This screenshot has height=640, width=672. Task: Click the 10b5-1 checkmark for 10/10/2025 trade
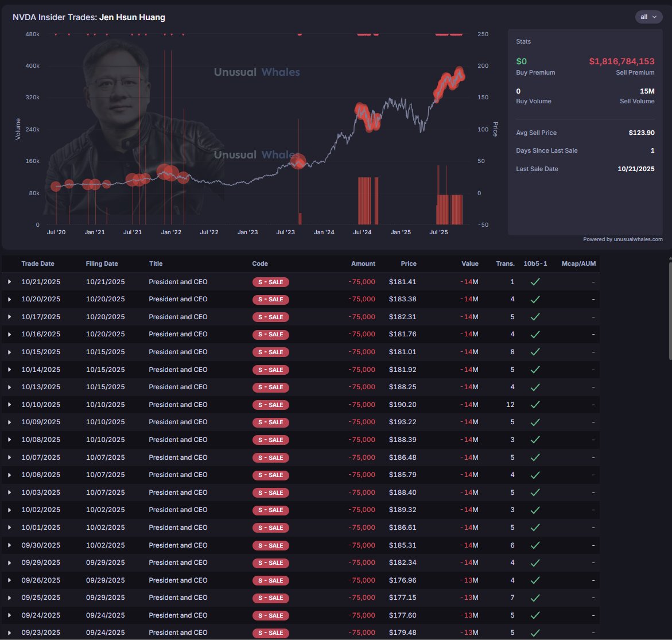[535, 405]
